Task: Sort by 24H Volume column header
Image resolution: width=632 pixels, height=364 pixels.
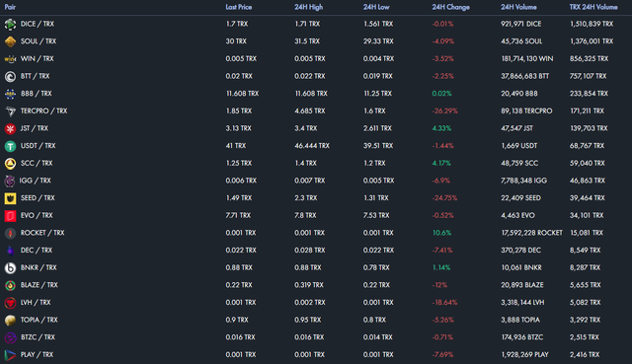Action: 518,7
